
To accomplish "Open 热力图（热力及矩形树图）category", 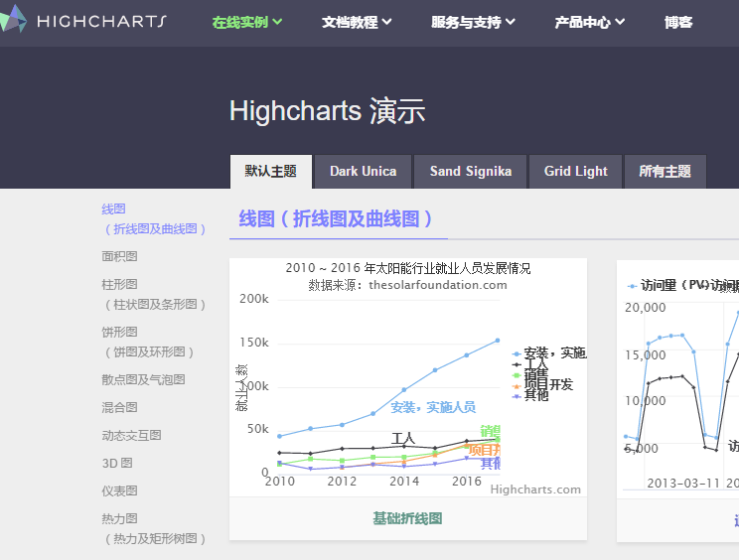I will [x=154, y=528].
